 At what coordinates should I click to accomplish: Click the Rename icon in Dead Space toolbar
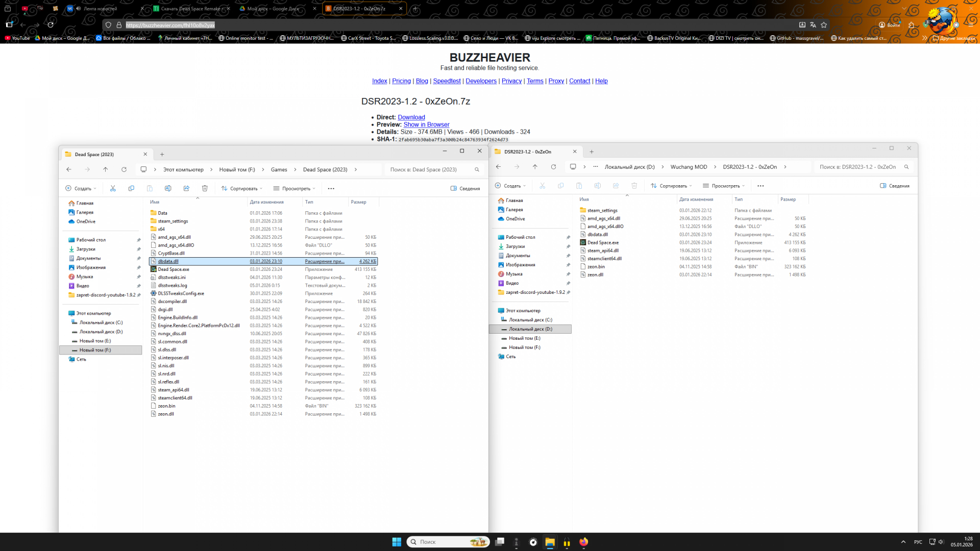(168, 188)
